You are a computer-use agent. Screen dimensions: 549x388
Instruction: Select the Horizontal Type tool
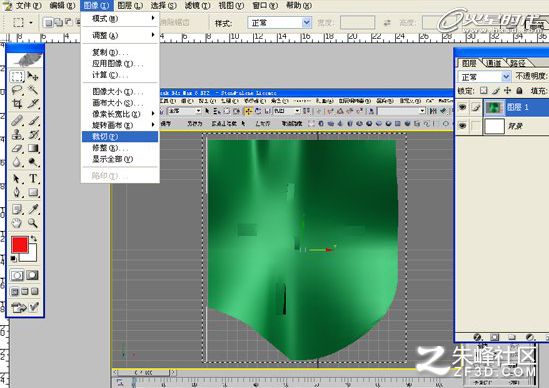tap(33, 179)
